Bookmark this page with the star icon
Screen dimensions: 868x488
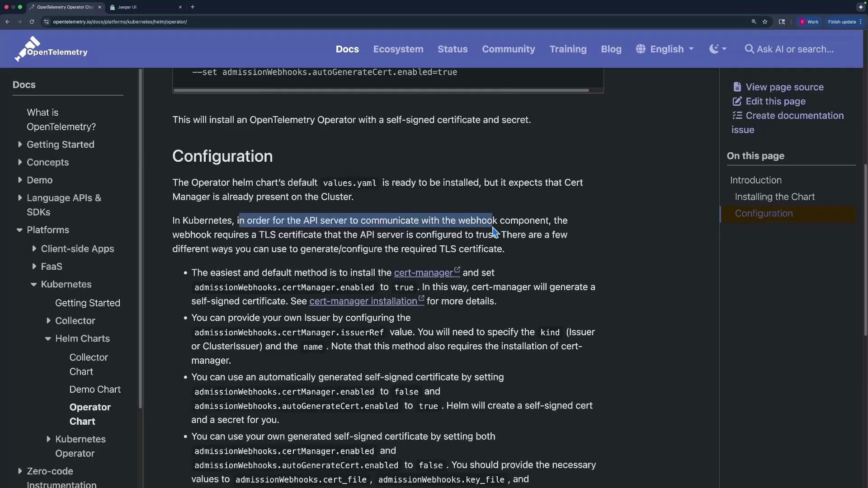765,22
